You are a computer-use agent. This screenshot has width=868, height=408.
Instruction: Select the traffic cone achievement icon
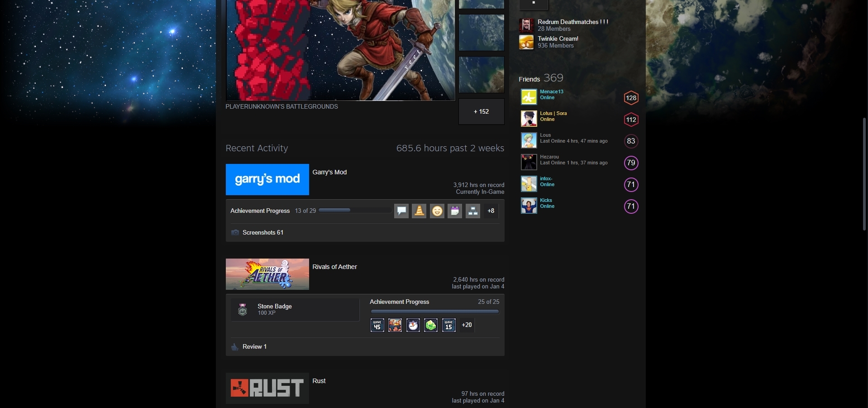coord(419,211)
